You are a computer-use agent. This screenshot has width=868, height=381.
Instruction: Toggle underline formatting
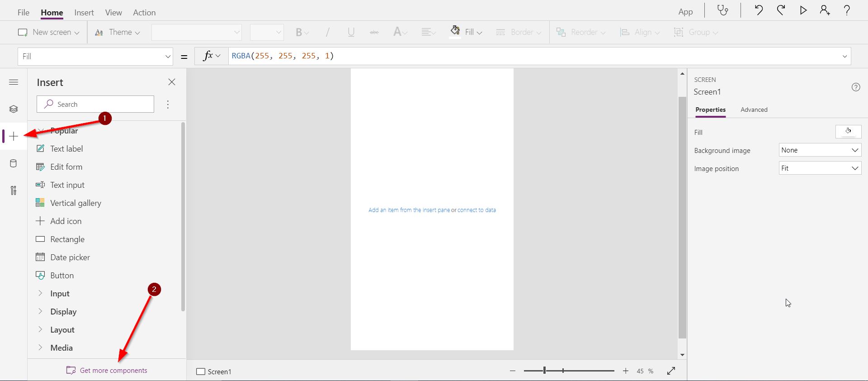[x=351, y=32]
